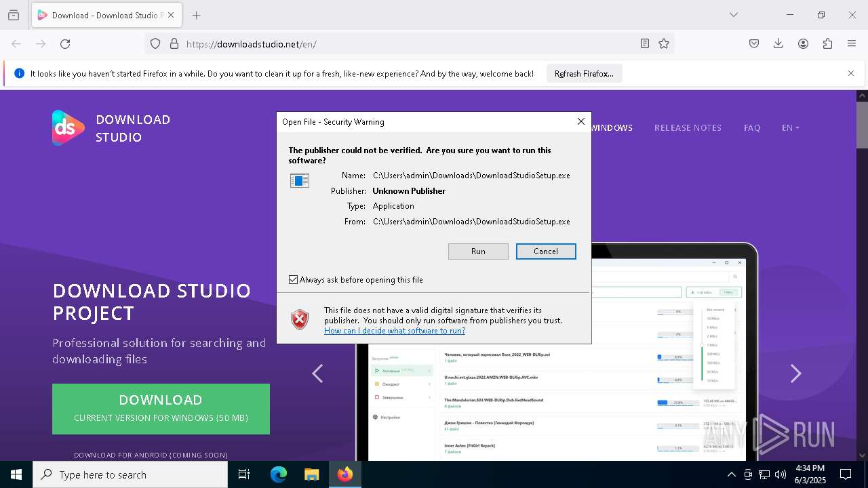Open network status tray icon
The height and width of the screenshot is (488, 868).
click(x=764, y=474)
